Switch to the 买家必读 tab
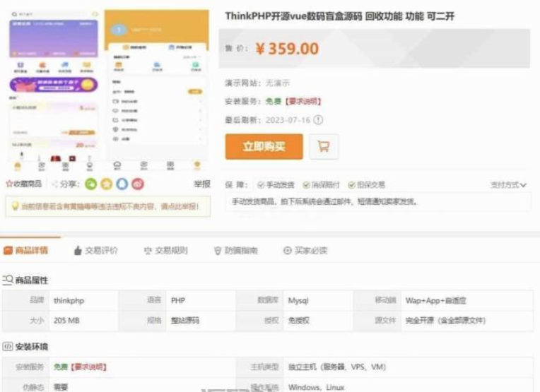 pyautogui.click(x=305, y=251)
